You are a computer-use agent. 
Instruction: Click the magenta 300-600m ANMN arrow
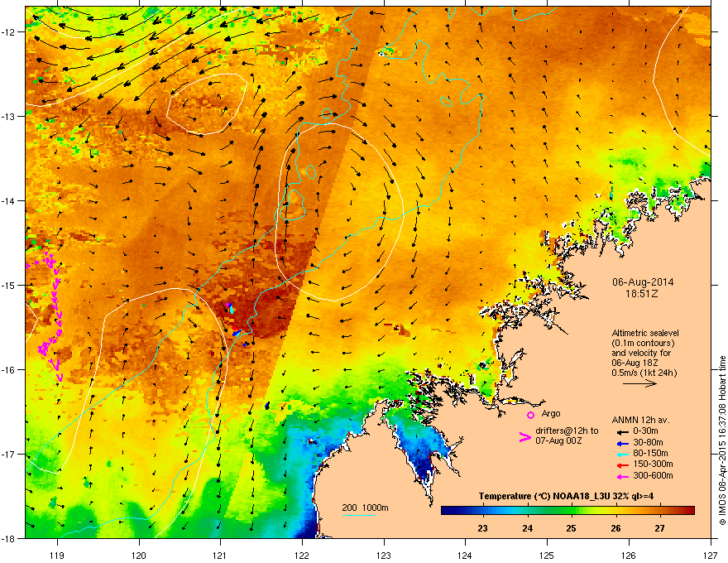(622, 476)
